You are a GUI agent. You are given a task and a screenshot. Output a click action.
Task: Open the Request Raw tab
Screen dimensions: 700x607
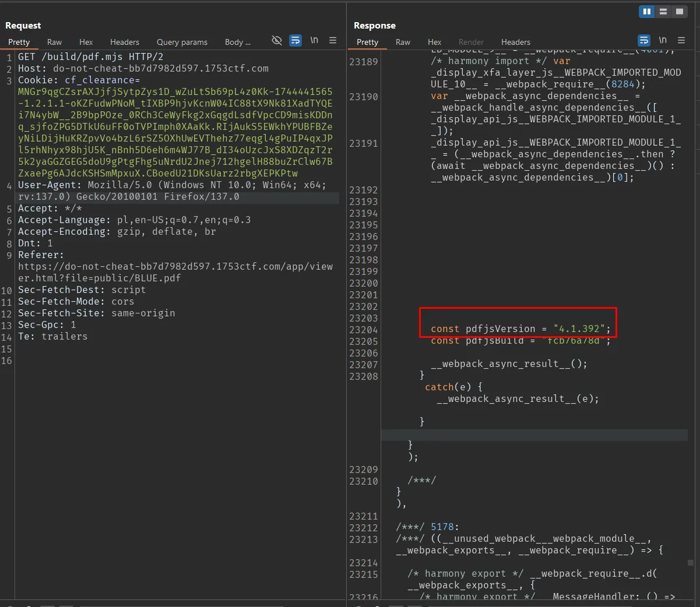pyautogui.click(x=54, y=42)
